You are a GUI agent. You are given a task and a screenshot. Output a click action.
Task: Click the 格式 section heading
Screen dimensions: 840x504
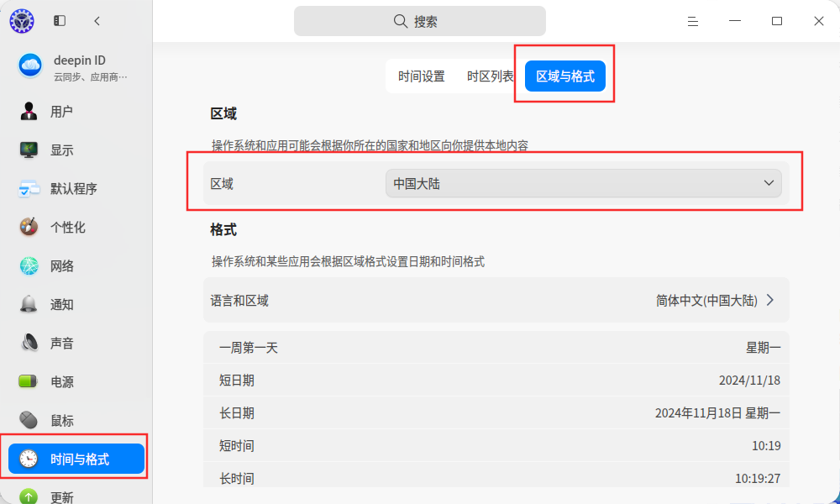[x=223, y=230]
